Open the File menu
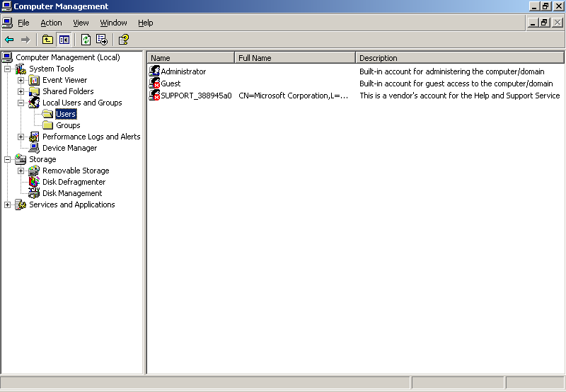Image resolution: width=566 pixels, height=392 pixels. point(23,23)
